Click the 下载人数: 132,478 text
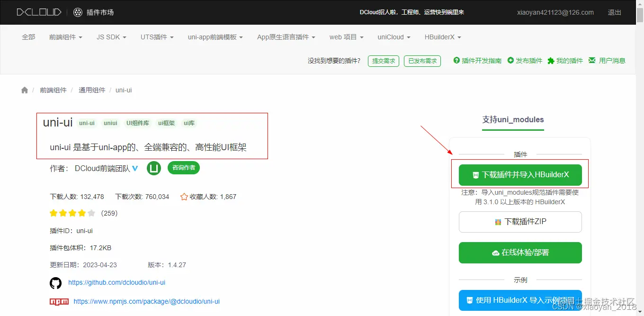The image size is (644, 316). (77, 197)
